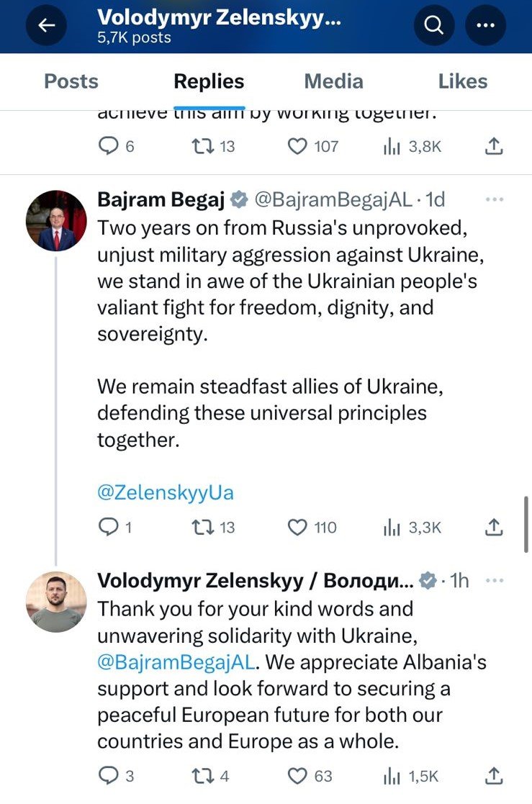Open the @ZelenskyyUa mention link
Viewport: 532px width, 804px height.
166,493
